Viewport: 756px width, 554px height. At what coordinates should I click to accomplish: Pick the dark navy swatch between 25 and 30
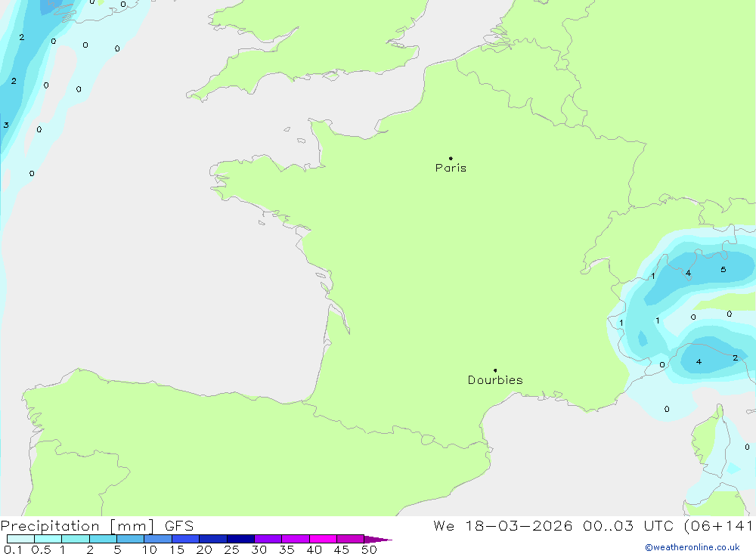click(x=240, y=539)
